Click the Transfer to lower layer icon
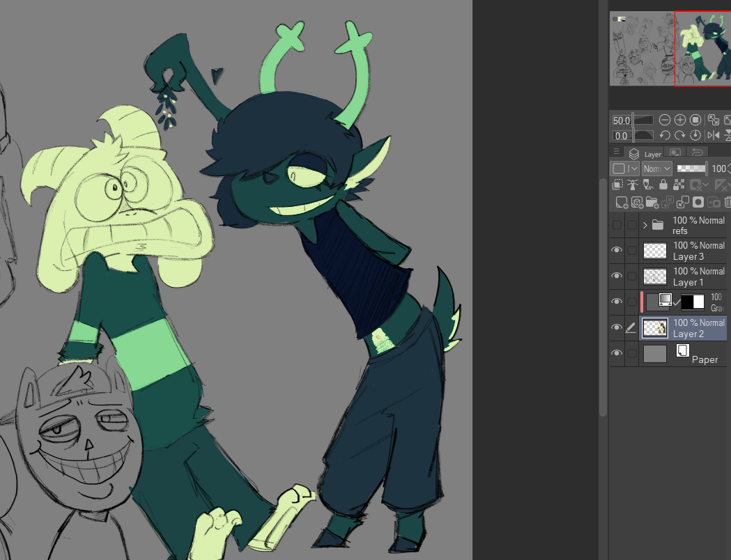 pyautogui.click(x=667, y=202)
